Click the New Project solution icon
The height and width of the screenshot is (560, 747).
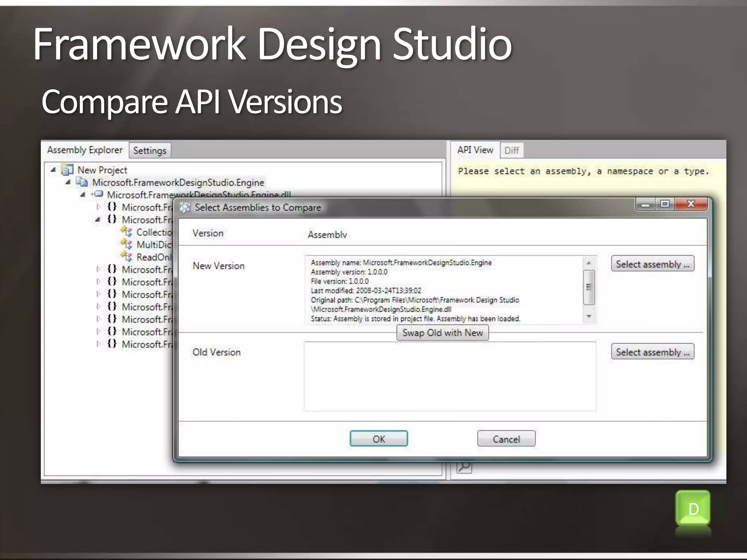point(67,170)
